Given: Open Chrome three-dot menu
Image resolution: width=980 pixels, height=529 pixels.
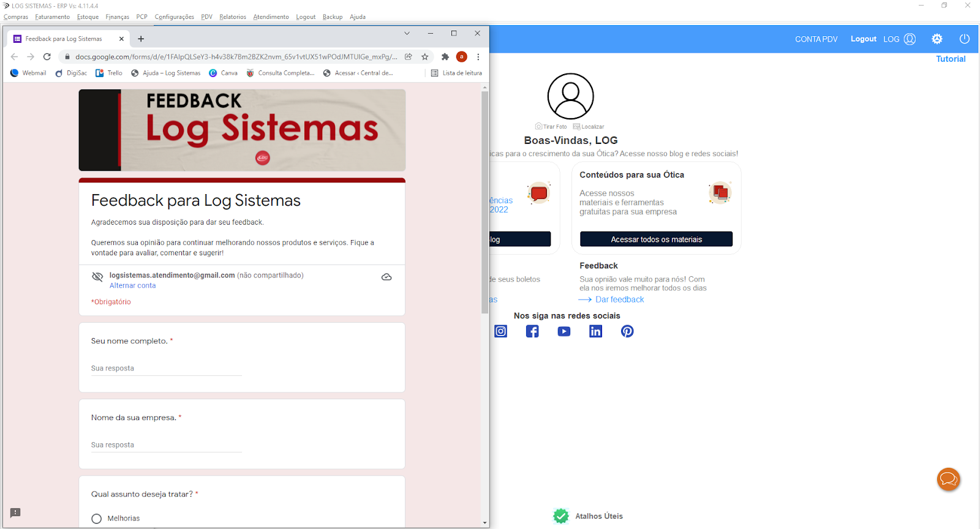Looking at the screenshot, I should (x=478, y=57).
